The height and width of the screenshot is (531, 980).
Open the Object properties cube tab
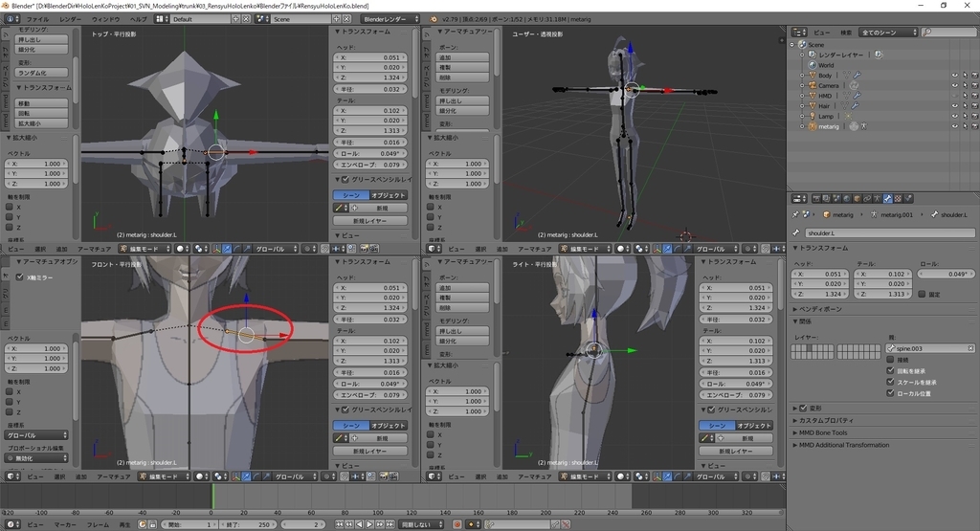(857, 199)
